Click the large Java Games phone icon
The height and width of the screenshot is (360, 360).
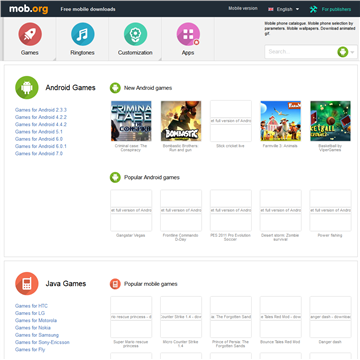[x=27, y=283]
